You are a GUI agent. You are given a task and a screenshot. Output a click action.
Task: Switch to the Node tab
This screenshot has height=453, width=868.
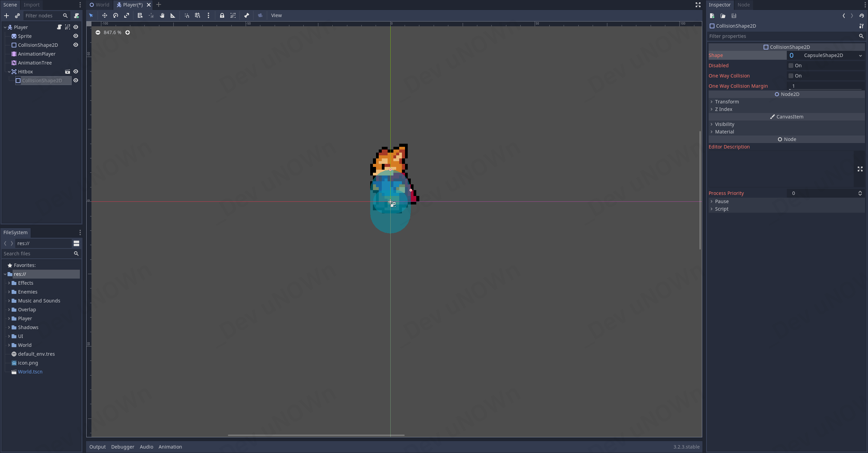[x=743, y=5]
